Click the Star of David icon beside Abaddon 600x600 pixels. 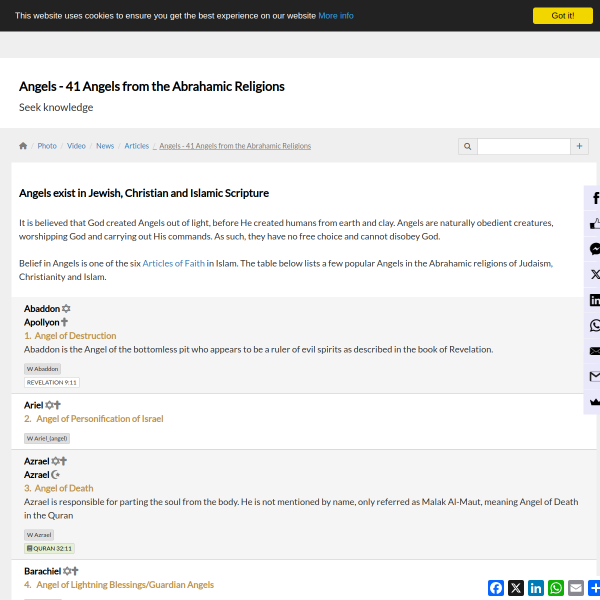tap(66, 308)
